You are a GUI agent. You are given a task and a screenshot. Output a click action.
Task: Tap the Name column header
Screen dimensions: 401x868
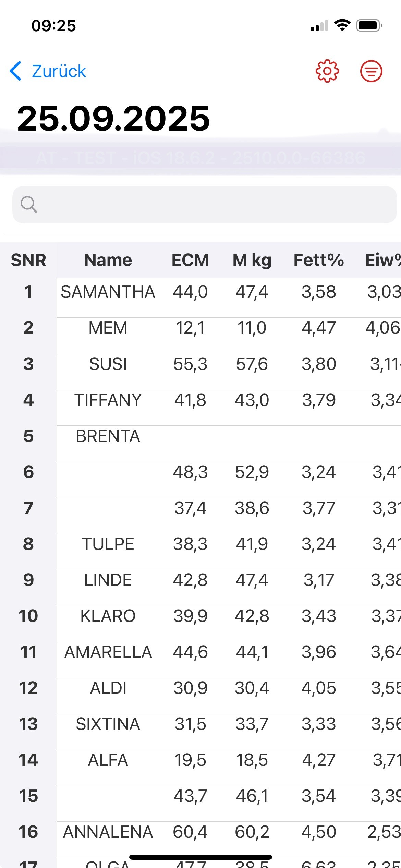coord(108,260)
